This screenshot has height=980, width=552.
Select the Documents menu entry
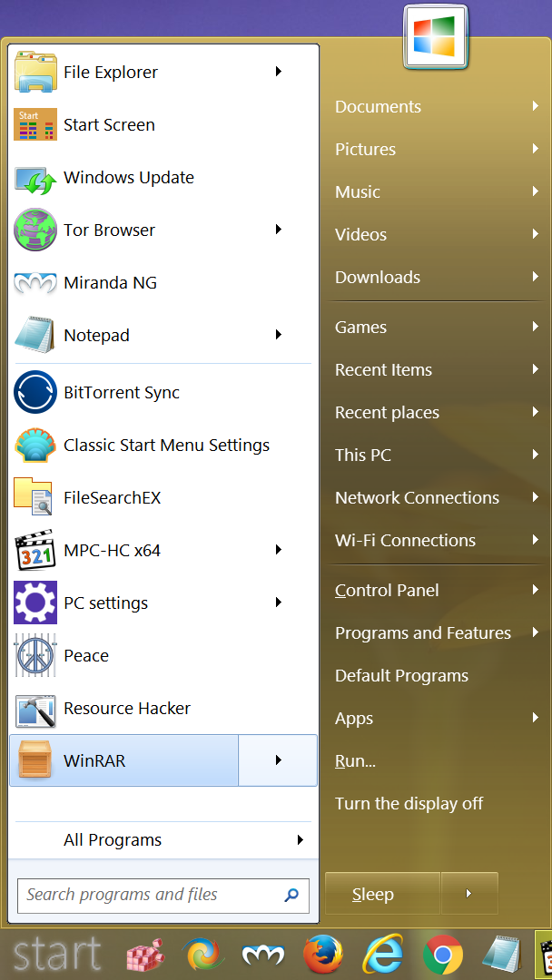click(x=378, y=107)
